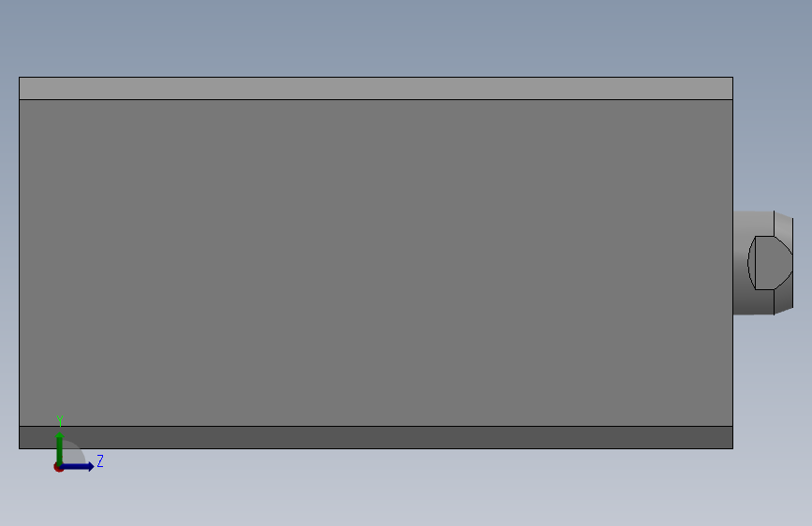This screenshot has height=526, width=812.
Task: Click the curved arc edge on shaft flat
Action: (x=751, y=262)
